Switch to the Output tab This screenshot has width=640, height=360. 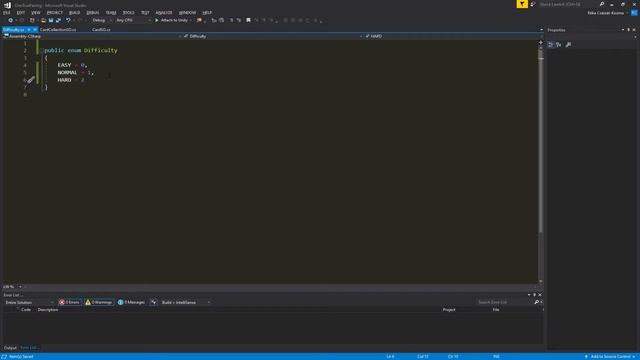10,348
